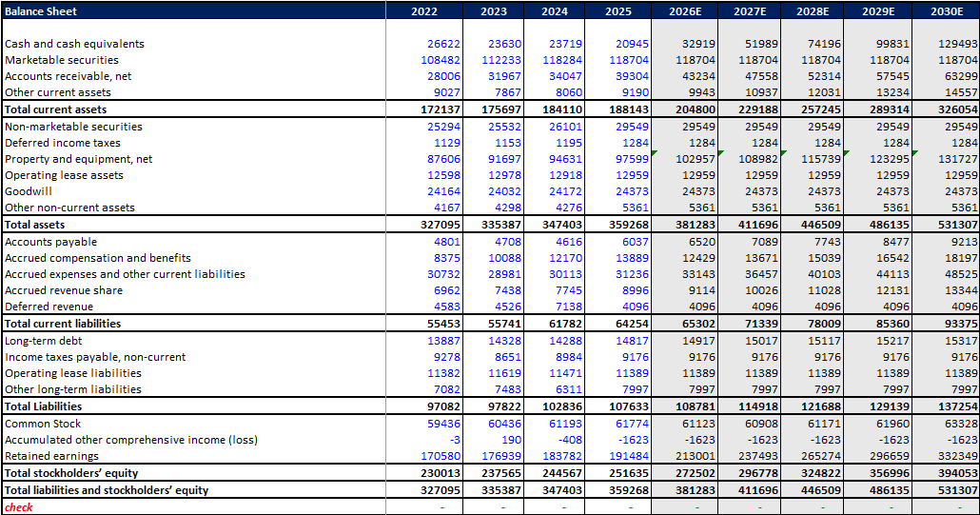Image resolution: width=980 pixels, height=515 pixels.
Task: Select Total liabilities and equity 2029E value 486135
Action: [x=889, y=490]
